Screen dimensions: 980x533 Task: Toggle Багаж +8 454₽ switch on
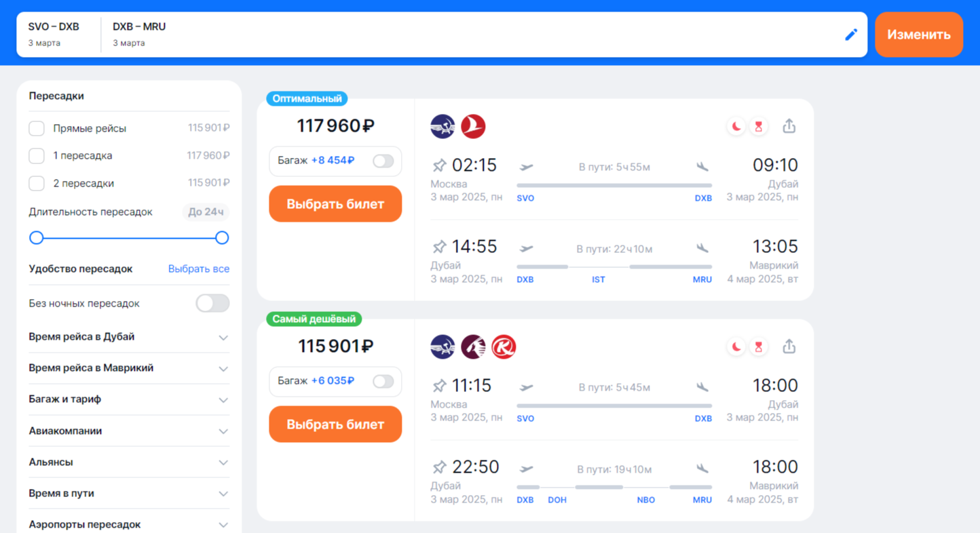click(x=383, y=161)
